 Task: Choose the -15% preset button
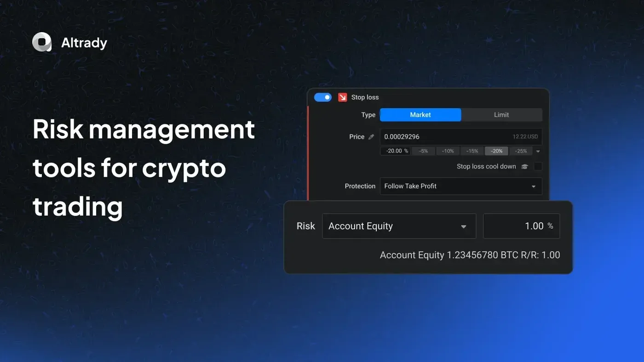pyautogui.click(x=472, y=151)
